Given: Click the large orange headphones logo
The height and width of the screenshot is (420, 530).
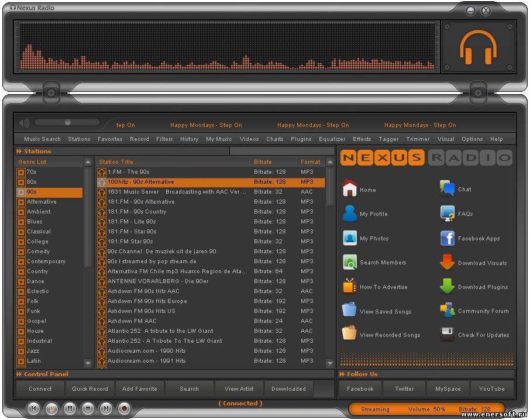Looking at the screenshot, I should (479, 47).
